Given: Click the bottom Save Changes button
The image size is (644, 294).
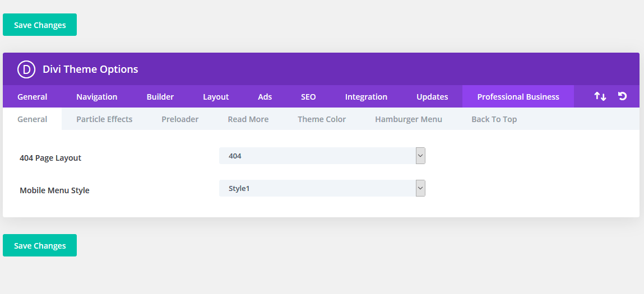Looking at the screenshot, I should pyautogui.click(x=40, y=245).
